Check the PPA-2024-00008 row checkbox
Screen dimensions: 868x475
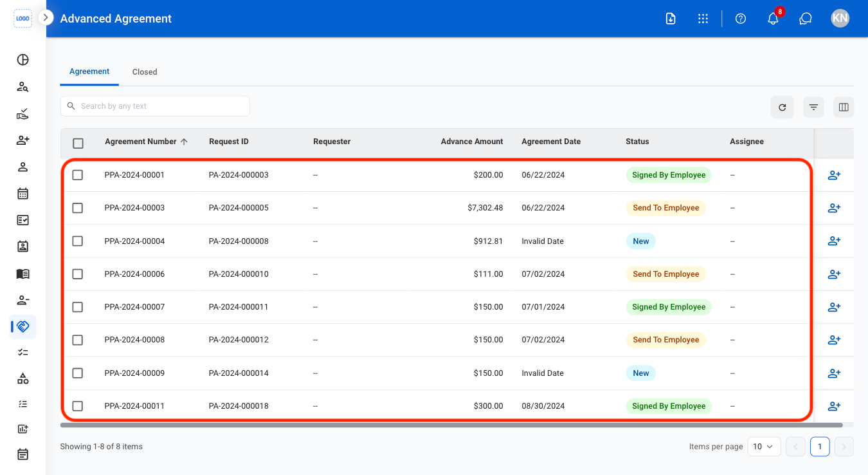pyautogui.click(x=78, y=340)
